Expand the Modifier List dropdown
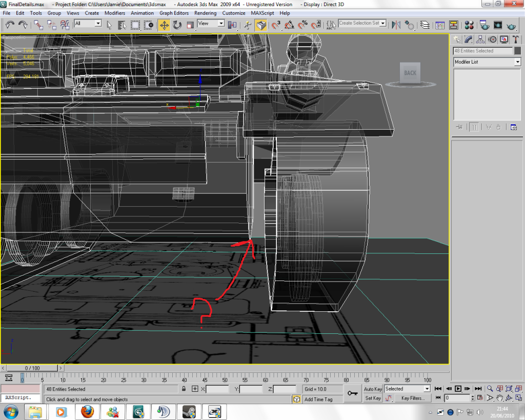This screenshot has width=525, height=420. pos(517,62)
